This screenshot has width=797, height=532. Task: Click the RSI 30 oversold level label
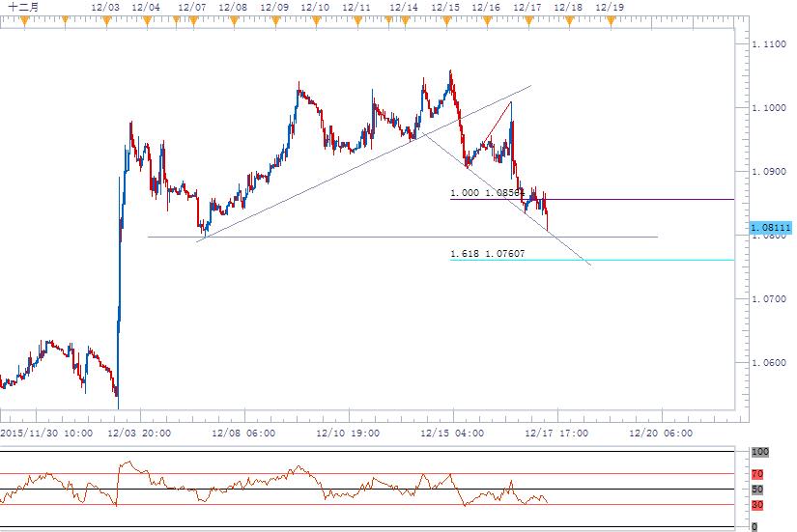click(757, 505)
